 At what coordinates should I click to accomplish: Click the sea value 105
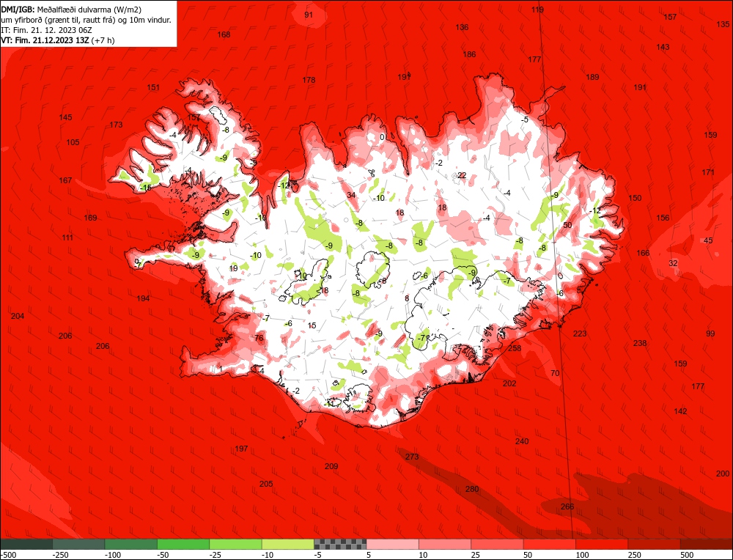tap(73, 143)
